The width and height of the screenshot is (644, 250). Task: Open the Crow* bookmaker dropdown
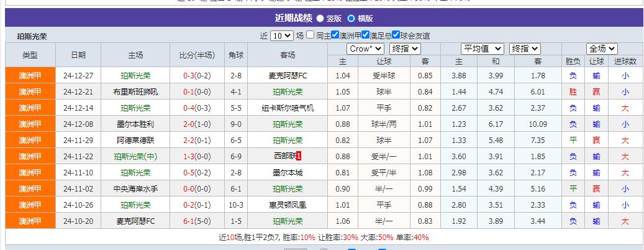365,49
